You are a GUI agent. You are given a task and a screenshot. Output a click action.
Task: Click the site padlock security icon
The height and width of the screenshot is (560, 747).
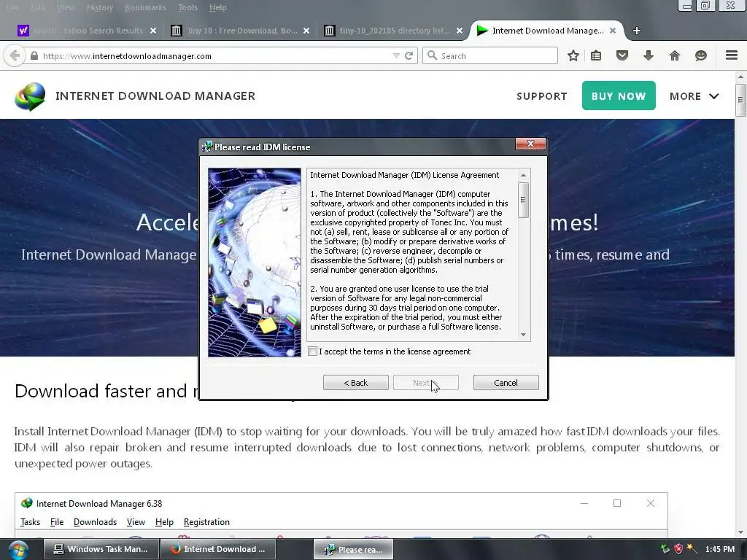point(34,55)
